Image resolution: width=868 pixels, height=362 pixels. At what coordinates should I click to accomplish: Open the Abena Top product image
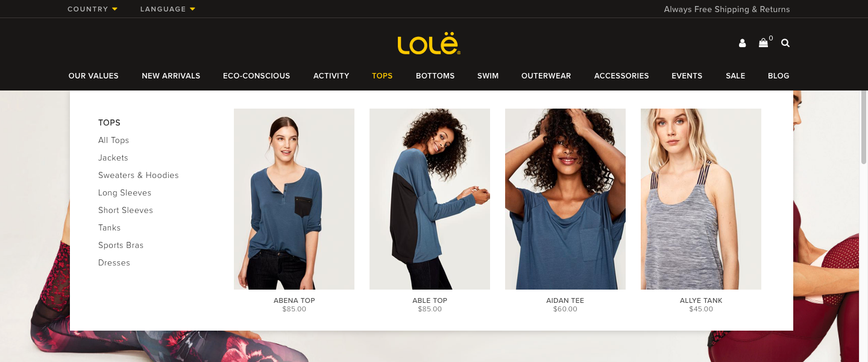click(x=294, y=199)
